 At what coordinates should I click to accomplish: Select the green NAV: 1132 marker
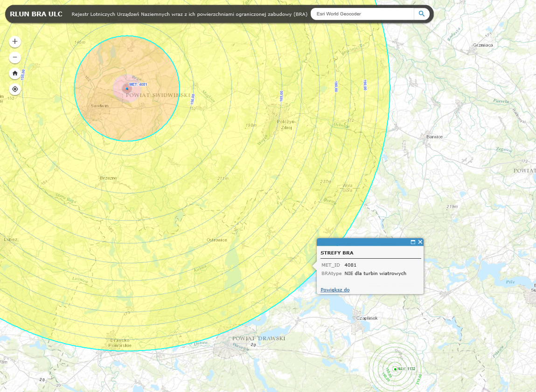[x=395, y=369]
